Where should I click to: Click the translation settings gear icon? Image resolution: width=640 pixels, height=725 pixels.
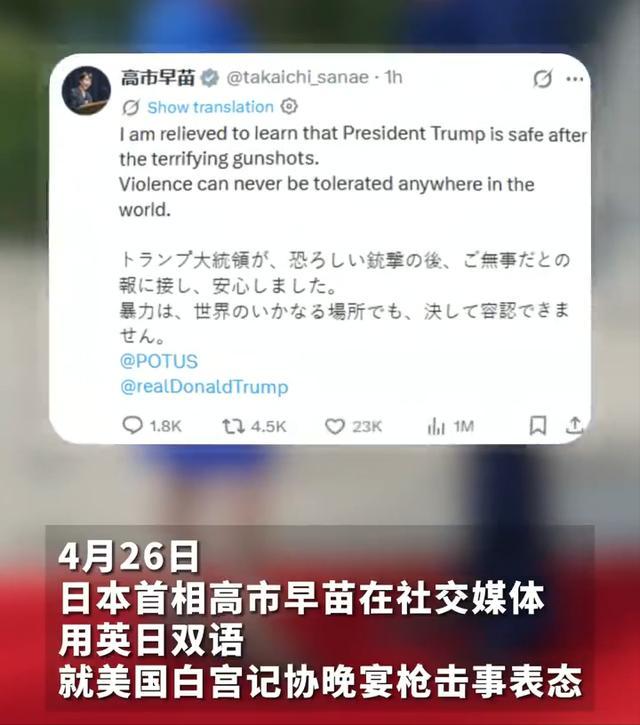click(289, 106)
